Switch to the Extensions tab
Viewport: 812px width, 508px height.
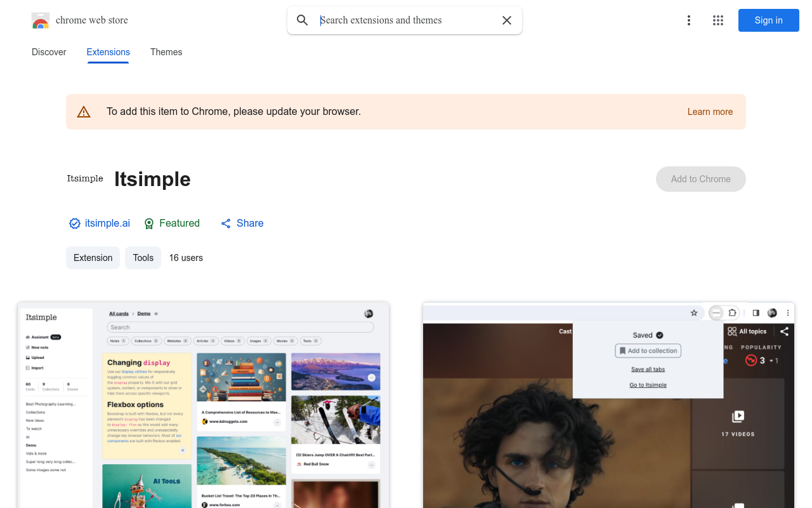click(108, 52)
